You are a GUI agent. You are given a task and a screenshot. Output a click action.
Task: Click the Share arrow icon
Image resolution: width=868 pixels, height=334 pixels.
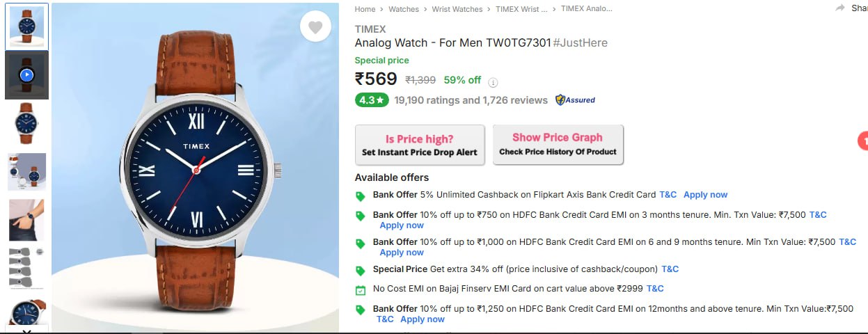[840, 8]
